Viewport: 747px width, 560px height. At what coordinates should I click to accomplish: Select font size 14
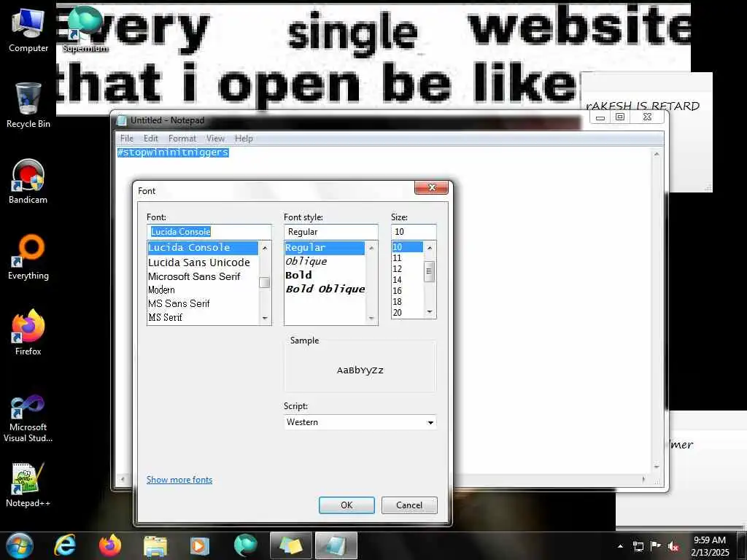click(407, 280)
